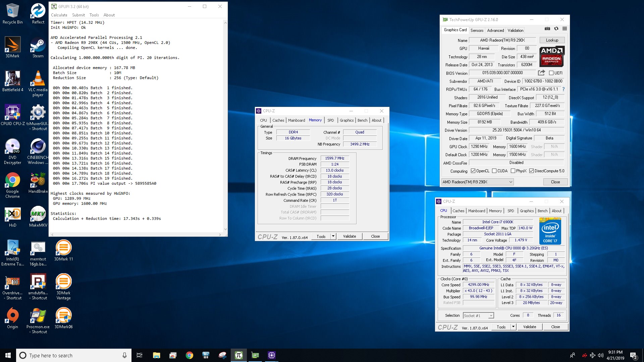Click Tools button in CPU-Z CPU window

501,327
